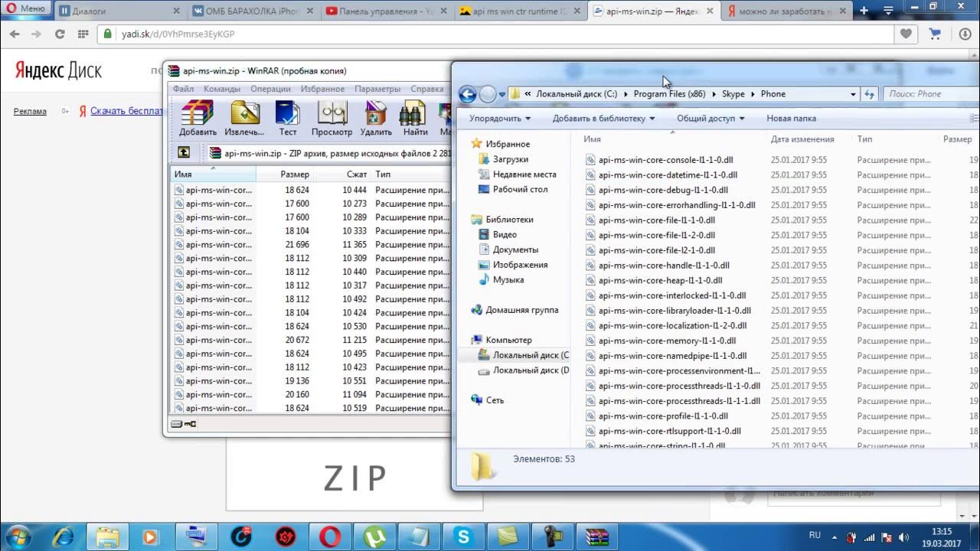Open a new tab with plus button
The image size is (980, 551).
click(x=864, y=11)
